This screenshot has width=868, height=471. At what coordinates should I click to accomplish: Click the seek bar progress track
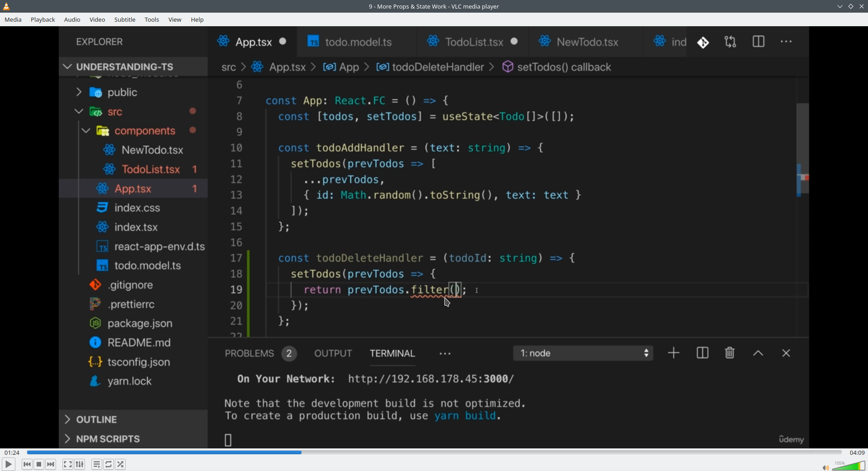[x=434, y=452]
